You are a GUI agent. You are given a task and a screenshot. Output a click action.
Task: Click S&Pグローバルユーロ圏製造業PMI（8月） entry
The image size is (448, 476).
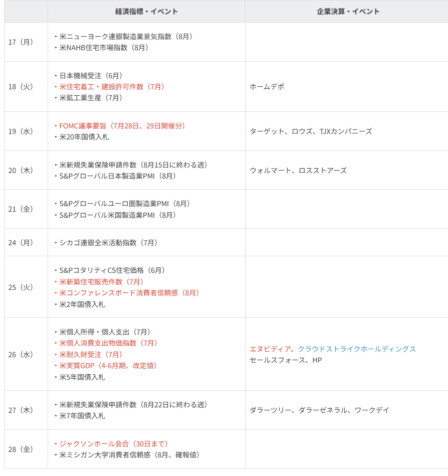[x=122, y=204]
